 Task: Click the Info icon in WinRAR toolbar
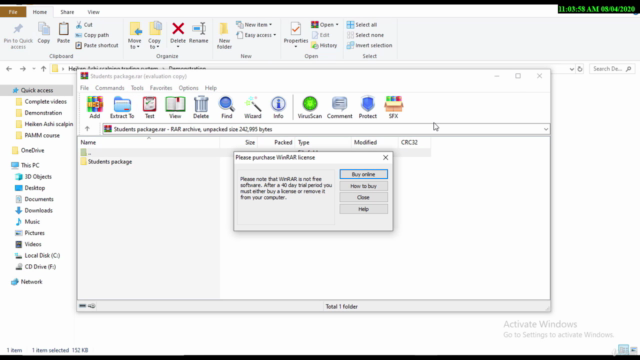[x=278, y=107]
